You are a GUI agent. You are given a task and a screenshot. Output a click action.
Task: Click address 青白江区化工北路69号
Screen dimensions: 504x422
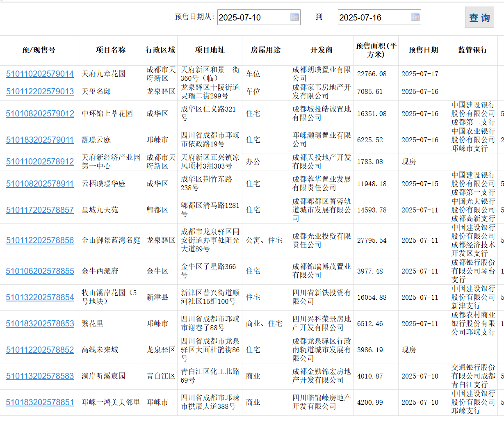(210, 376)
